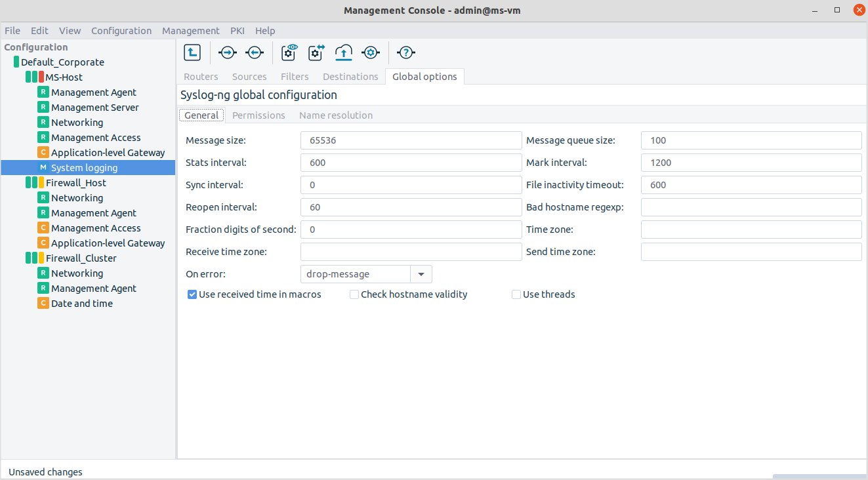Switch to the Permissions sub-tab
This screenshot has height=480, width=868.
258,115
